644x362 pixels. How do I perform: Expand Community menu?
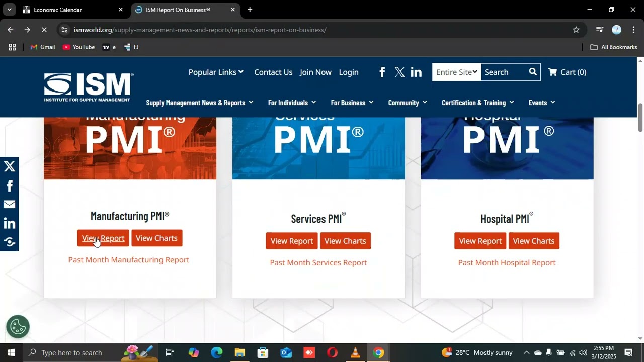[x=408, y=103]
